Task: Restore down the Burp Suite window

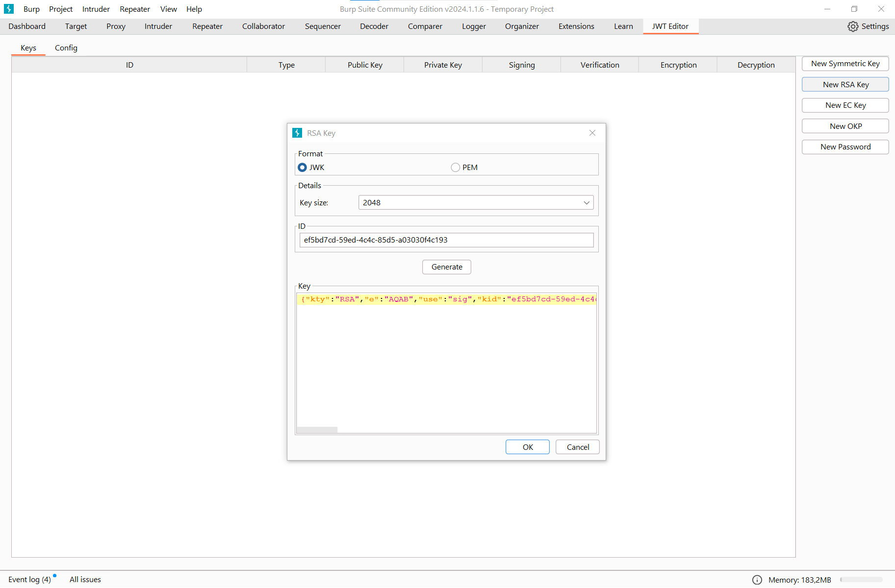Action: [x=854, y=9]
